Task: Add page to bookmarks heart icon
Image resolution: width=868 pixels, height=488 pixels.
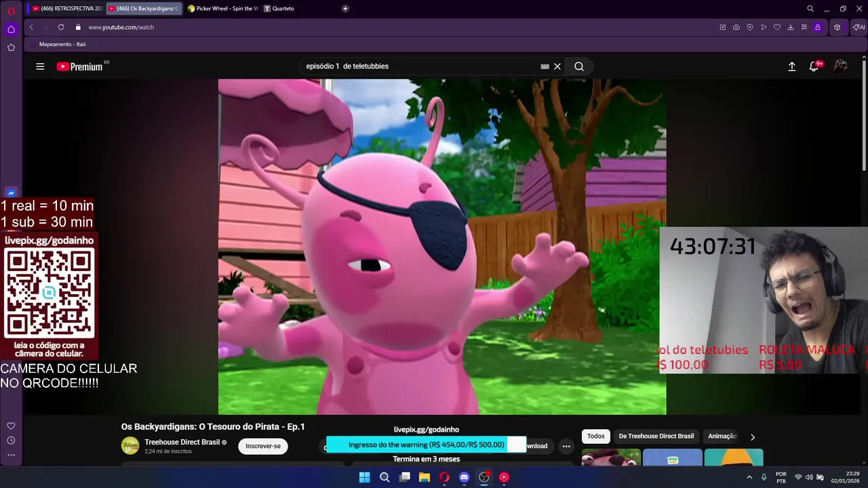Action: point(777,27)
